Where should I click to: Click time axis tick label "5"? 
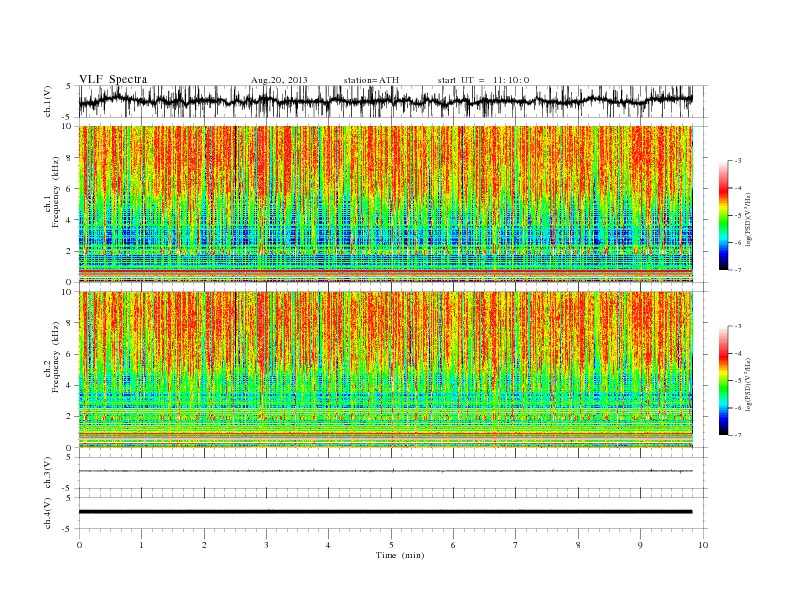tap(391, 545)
